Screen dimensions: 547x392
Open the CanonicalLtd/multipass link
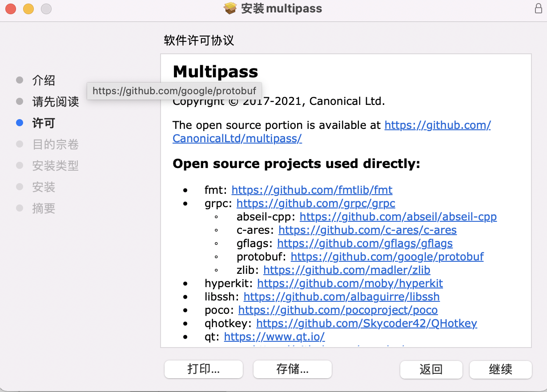tap(237, 139)
